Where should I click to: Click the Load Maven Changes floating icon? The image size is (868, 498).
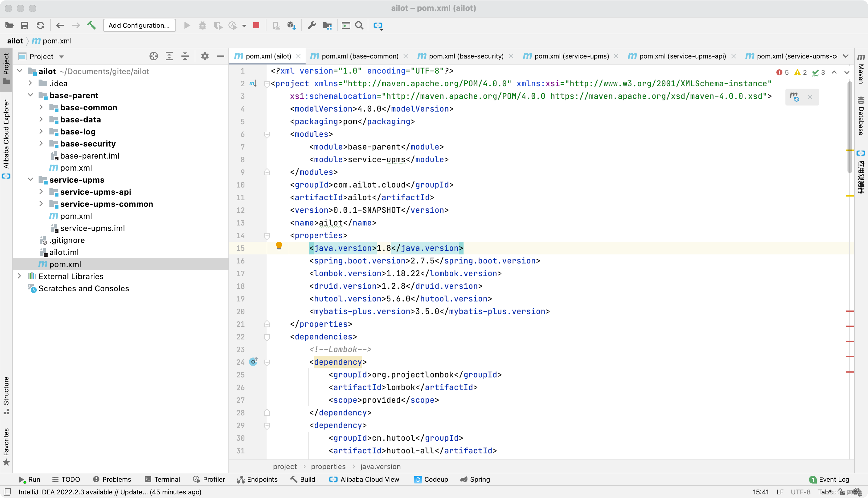(x=794, y=97)
